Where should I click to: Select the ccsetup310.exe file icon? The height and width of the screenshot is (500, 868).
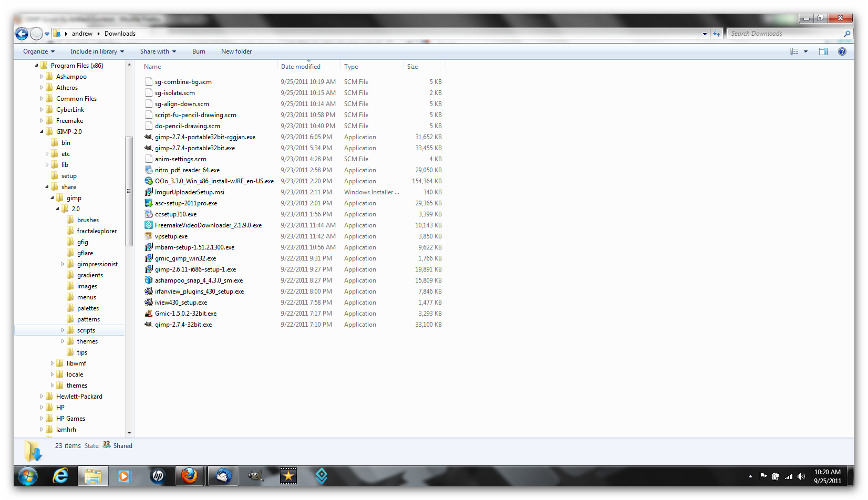pos(149,214)
